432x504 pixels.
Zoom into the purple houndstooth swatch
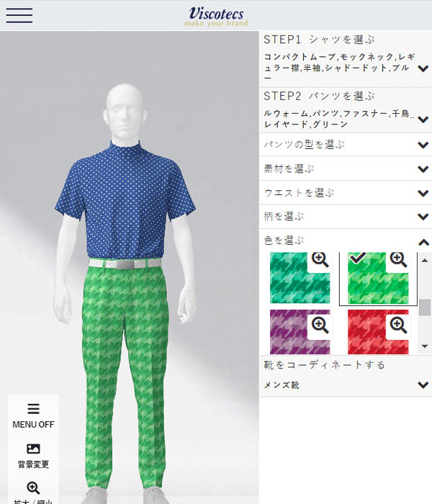tap(320, 325)
